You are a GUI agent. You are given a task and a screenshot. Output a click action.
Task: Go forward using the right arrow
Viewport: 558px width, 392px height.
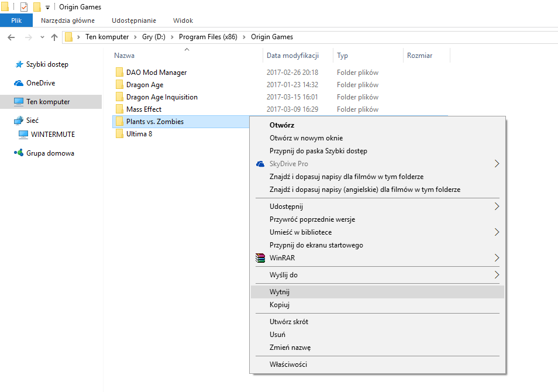29,37
